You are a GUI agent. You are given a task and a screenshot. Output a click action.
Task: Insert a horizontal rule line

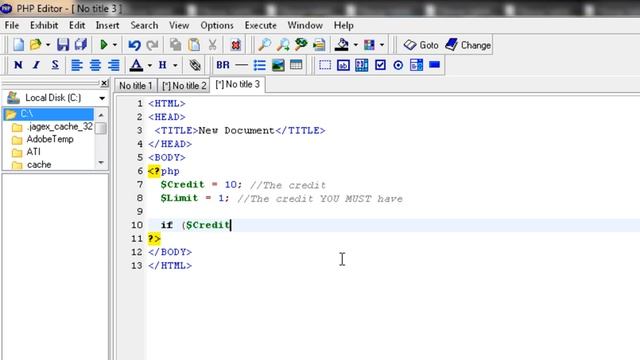241,65
